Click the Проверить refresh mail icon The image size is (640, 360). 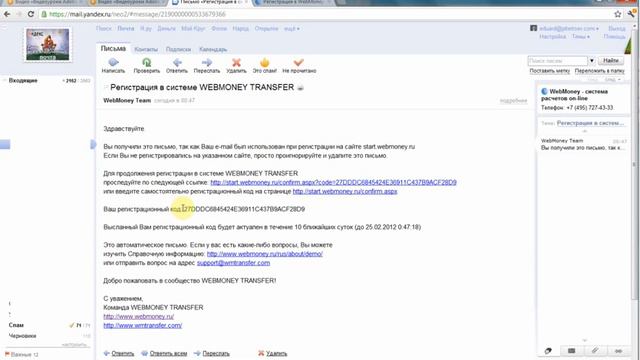(x=147, y=62)
